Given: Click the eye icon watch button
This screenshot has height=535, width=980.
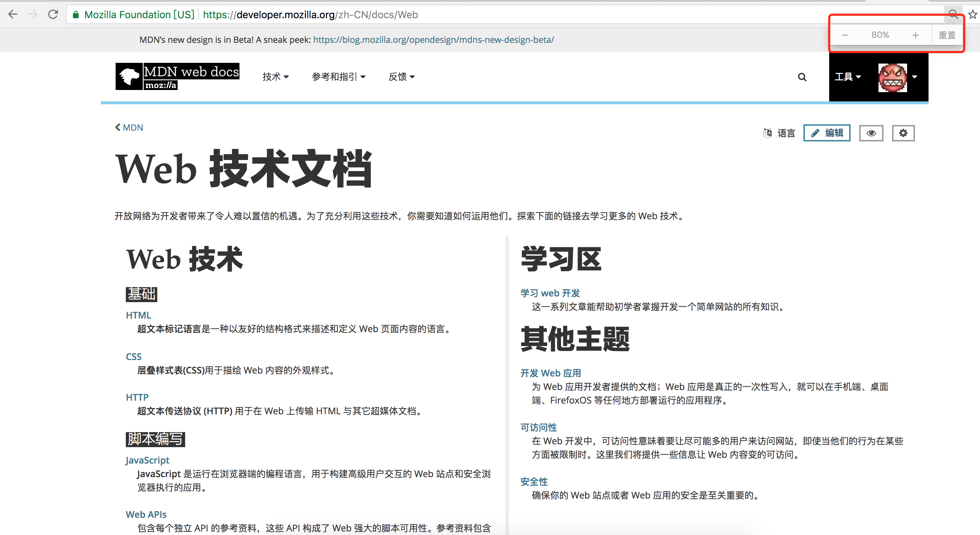Looking at the screenshot, I should tap(871, 133).
